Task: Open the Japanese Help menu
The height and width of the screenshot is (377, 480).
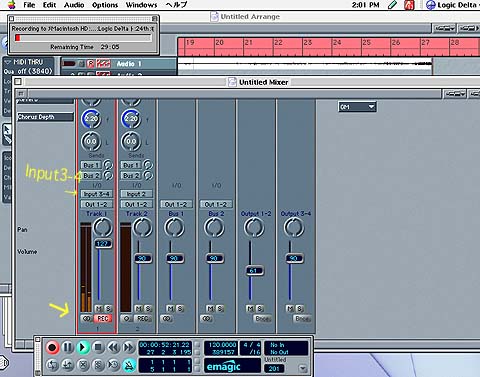Action: 176,5
